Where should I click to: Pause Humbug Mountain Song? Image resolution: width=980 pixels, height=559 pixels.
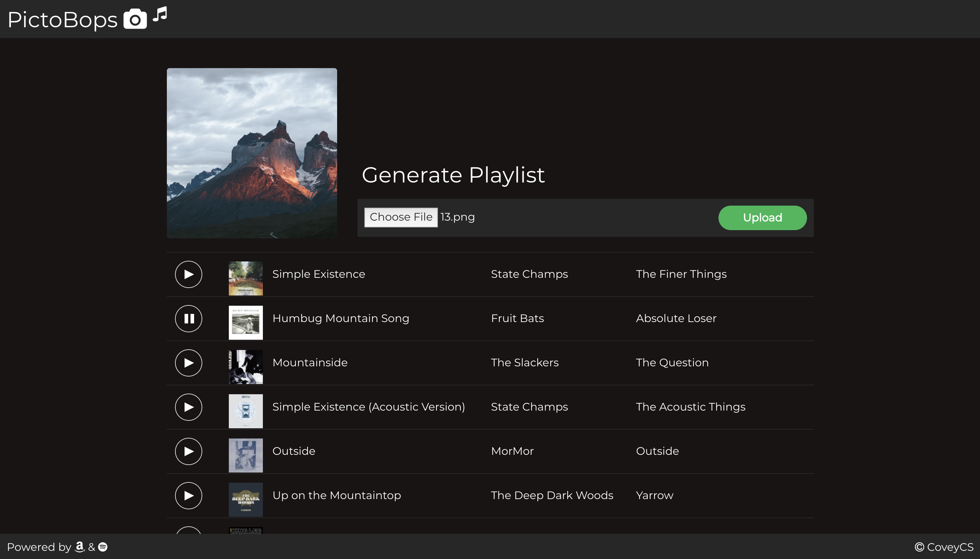189,318
